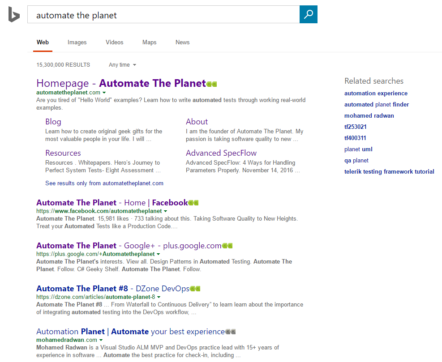Switch to the Images tab
The height and width of the screenshot is (362, 442).
77,42
